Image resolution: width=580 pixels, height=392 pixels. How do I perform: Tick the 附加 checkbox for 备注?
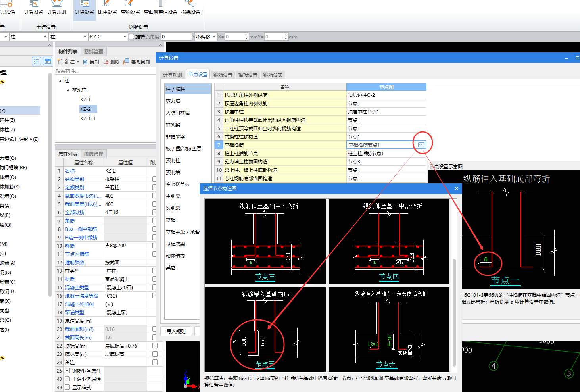(155, 362)
